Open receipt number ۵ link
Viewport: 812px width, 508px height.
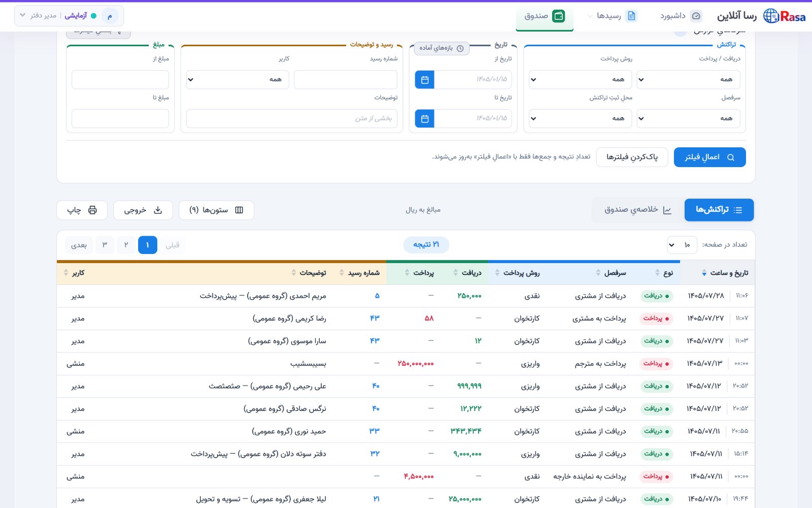click(x=377, y=296)
